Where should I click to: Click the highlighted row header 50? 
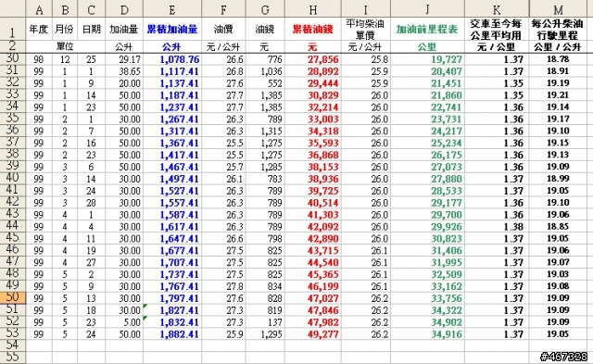click(12, 298)
